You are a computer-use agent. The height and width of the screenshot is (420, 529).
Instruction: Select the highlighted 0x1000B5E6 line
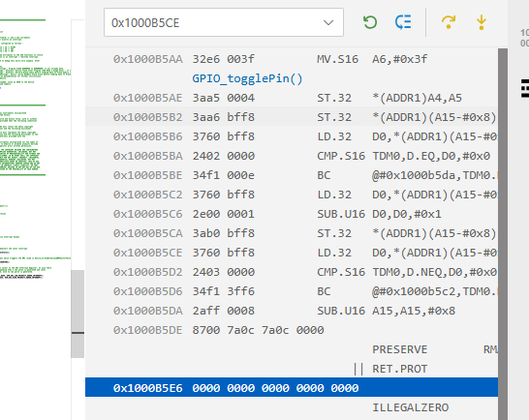[292, 388]
